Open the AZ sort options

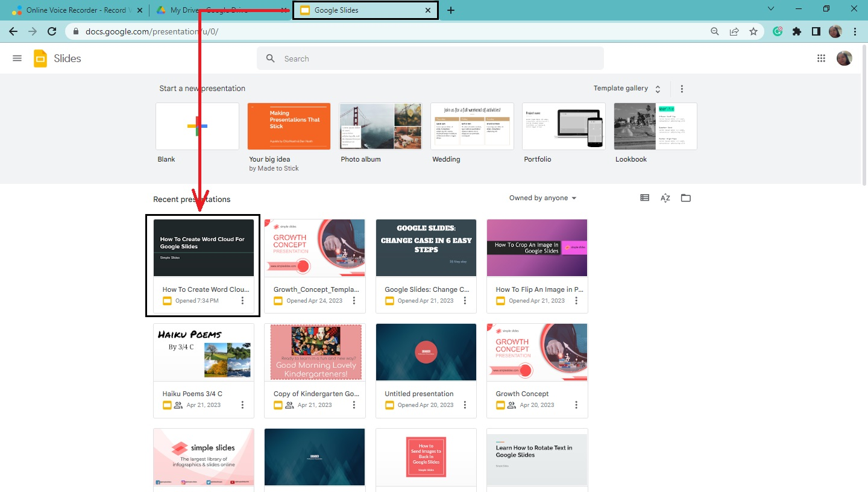point(665,198)
